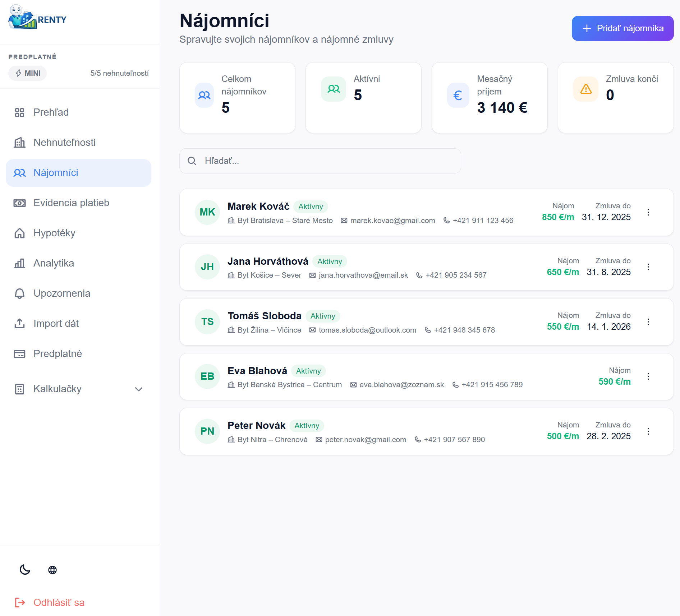
Task: Click the Odhlásiť sa link
Action: point(59,603)
